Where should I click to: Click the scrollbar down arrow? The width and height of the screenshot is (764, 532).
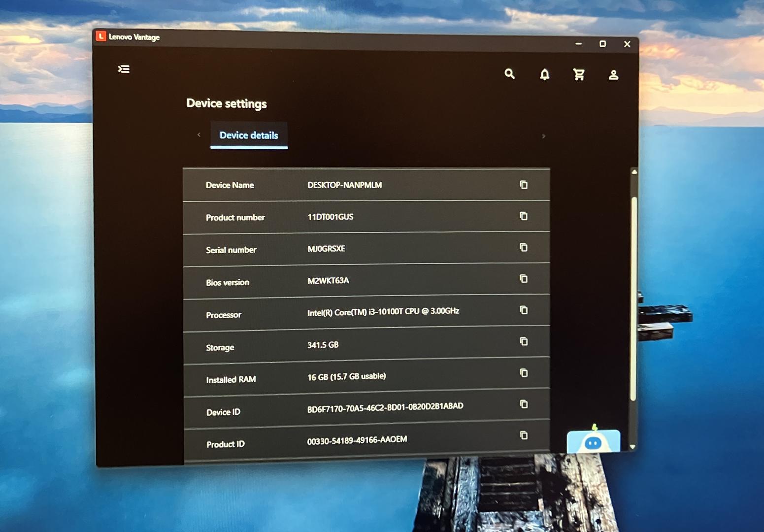[x=632, y=447]
